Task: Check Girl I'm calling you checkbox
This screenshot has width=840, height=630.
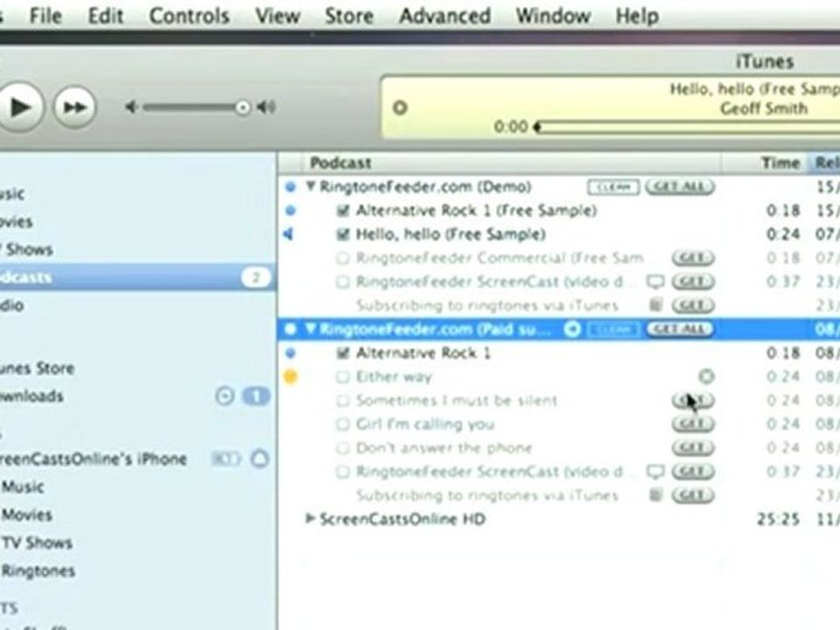Action: click(x=343, y=424)
